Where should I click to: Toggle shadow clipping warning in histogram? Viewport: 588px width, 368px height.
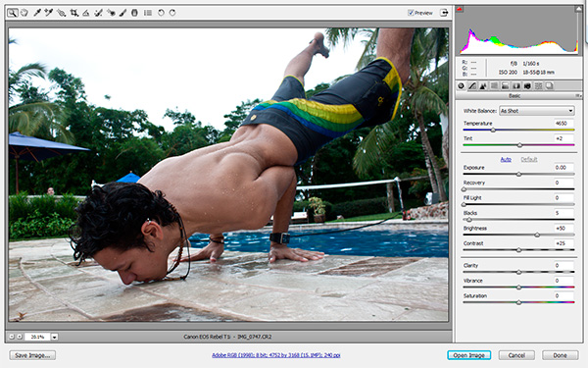[x=460, y=9]
